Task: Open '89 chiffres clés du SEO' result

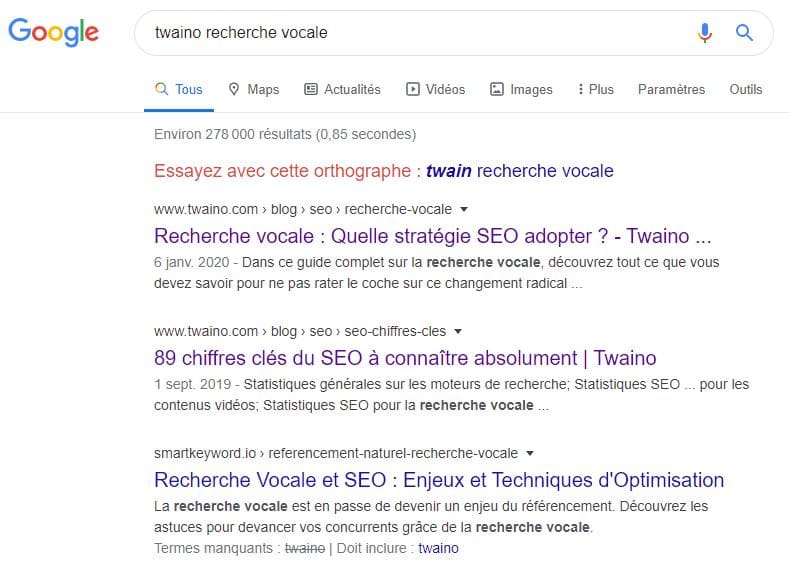Action: pyautogui.click(x=405, y=358)
